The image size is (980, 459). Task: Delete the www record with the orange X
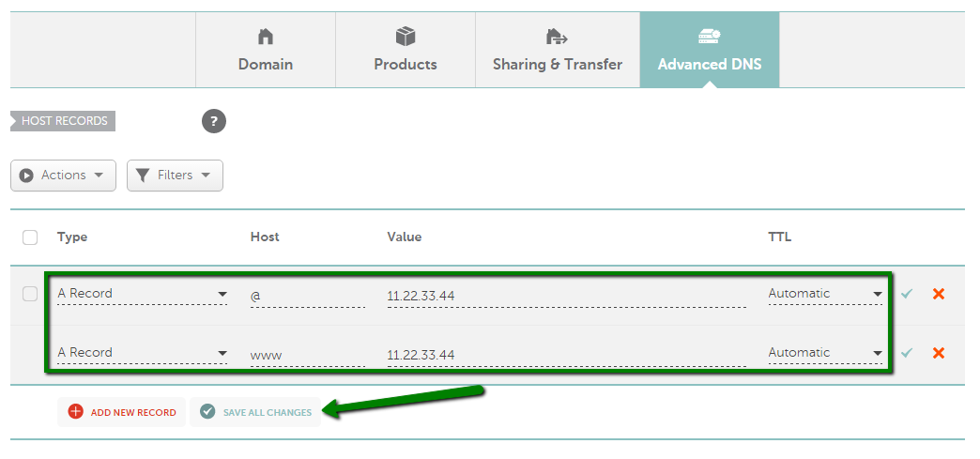click(938, 353)
